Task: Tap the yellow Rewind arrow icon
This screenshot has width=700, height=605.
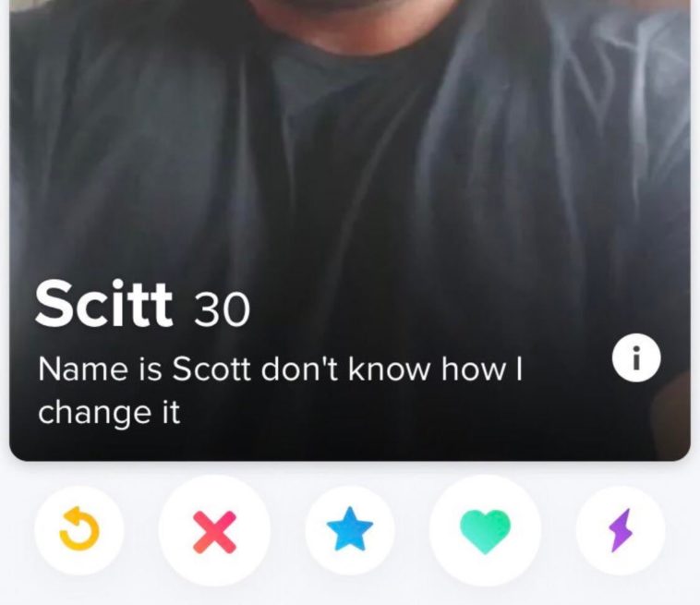Action: coord(79,530)
